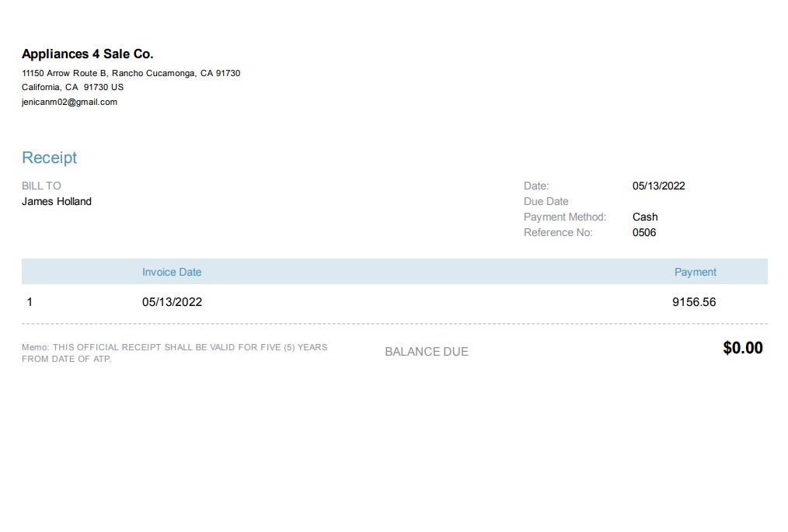Click the BILL TO label
Screen dimensions: 788x532
pos(41,186)
